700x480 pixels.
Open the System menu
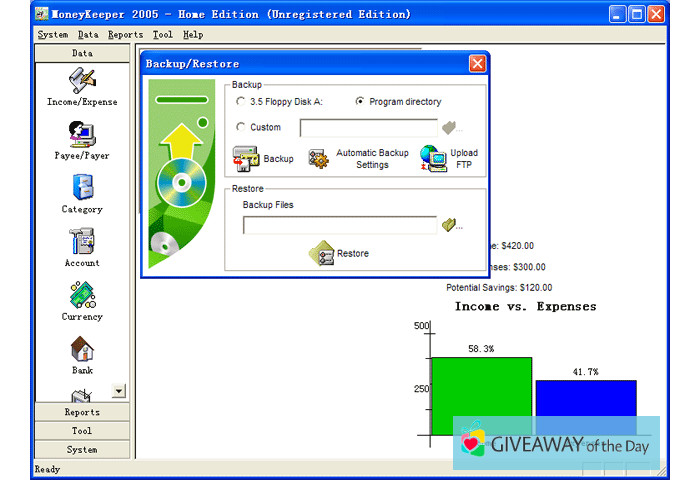click(x=53, y=34)
